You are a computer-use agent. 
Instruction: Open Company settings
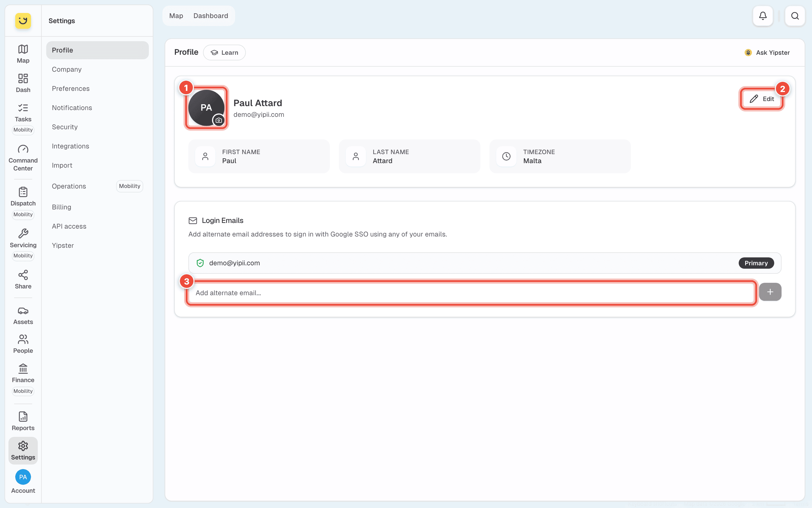pyautogui.click(x=97, y=69)
